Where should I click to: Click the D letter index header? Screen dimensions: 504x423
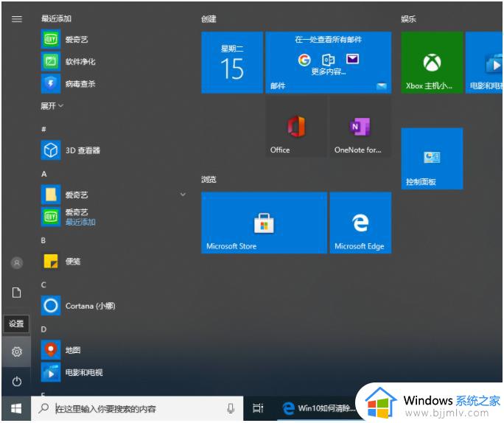click(43, 329)
